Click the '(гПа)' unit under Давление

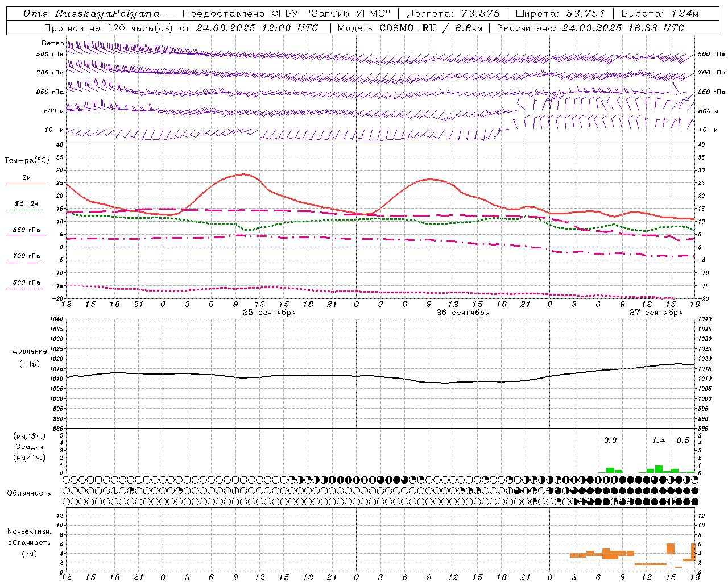(x=30, y=364)
